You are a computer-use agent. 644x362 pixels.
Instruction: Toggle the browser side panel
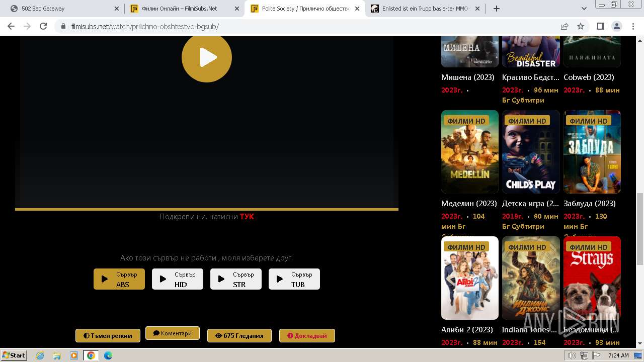[x=601, y=26]
